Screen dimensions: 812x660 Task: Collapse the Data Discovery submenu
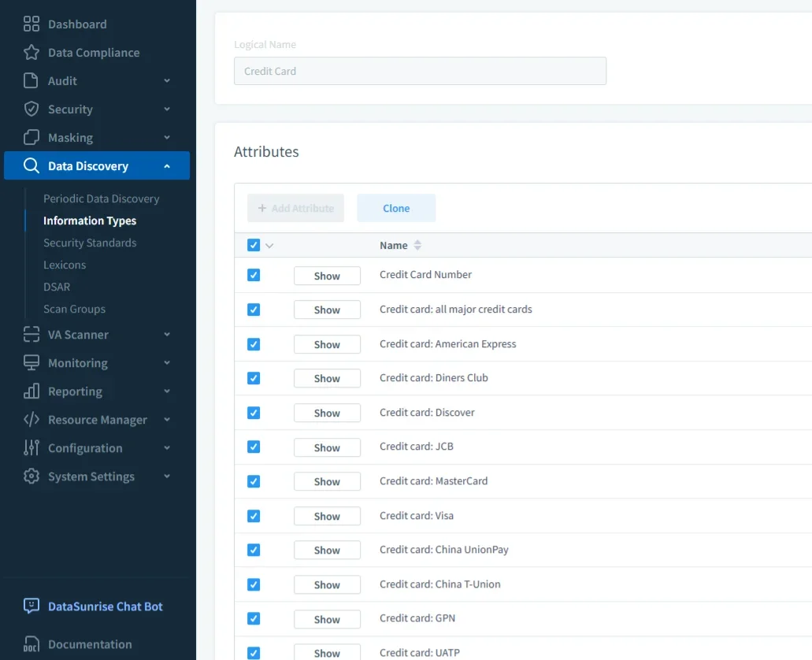166,165
